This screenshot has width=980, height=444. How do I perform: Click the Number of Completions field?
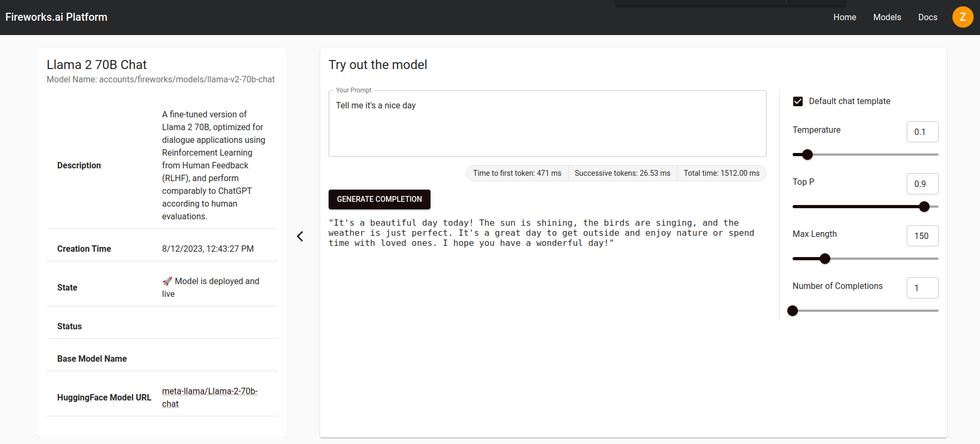(922, 288)
